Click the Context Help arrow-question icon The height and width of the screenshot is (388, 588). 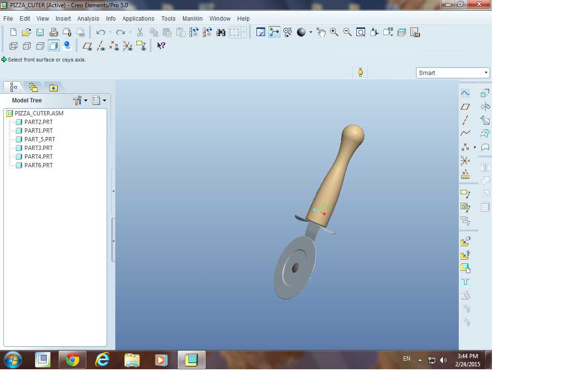161,46
